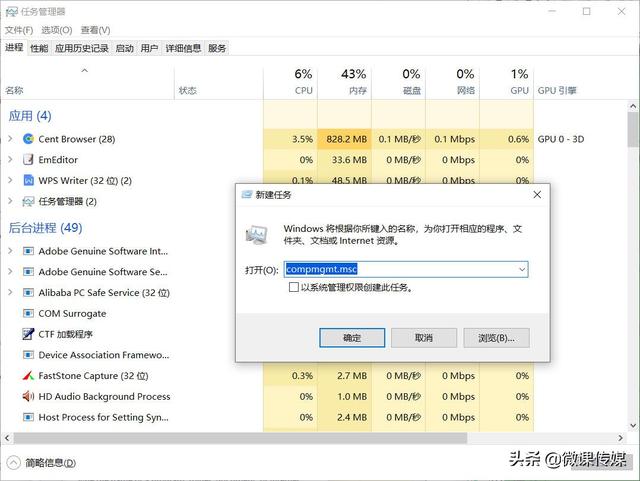The width and height of the screenshot is (640, 481).
Task: Select the EmEditor app icon
Action: (29, 160)
